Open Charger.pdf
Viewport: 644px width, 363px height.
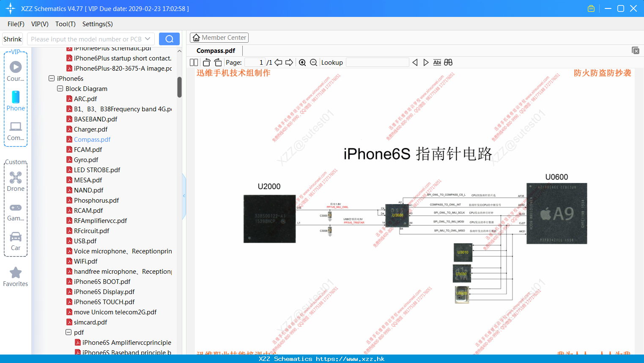[x=90, y=129]
